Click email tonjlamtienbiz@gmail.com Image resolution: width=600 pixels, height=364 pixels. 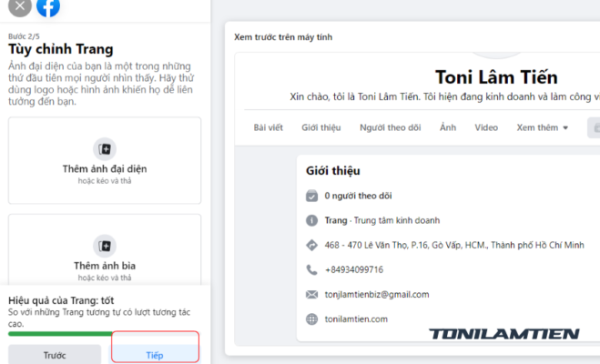click(x=377, y=295)
